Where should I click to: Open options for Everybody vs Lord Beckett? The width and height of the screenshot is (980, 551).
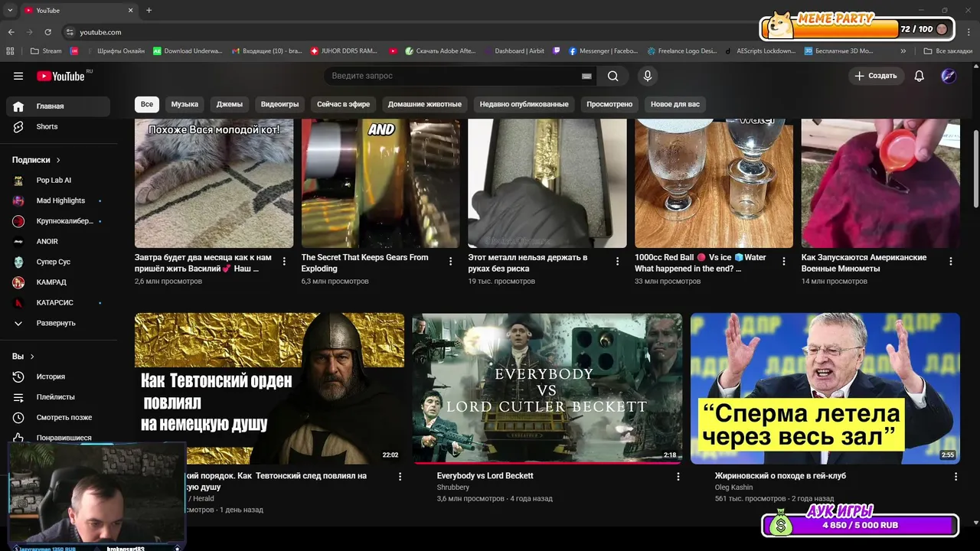click(x=678, y=477)
